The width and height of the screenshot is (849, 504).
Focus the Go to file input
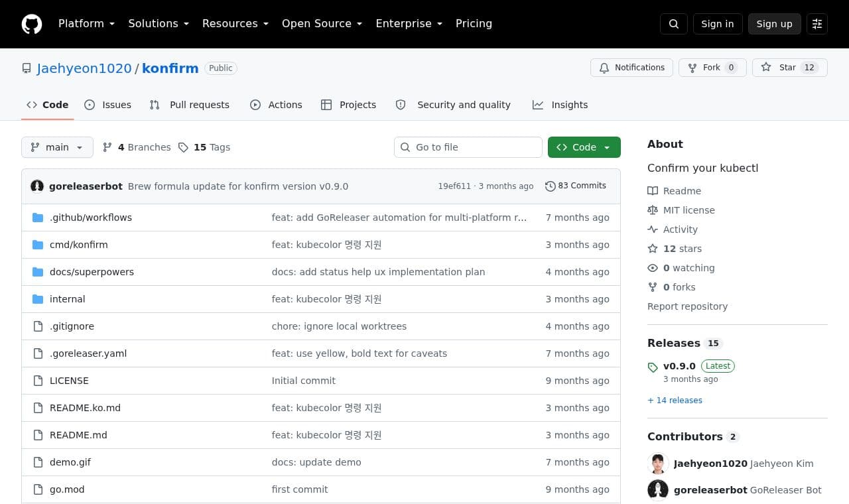[468, 147]
